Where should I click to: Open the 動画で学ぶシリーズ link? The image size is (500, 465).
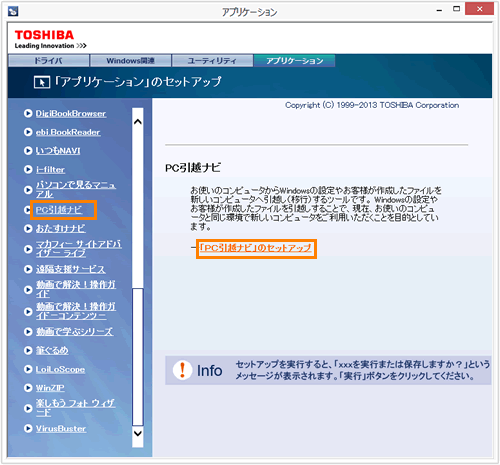point(74,332)
